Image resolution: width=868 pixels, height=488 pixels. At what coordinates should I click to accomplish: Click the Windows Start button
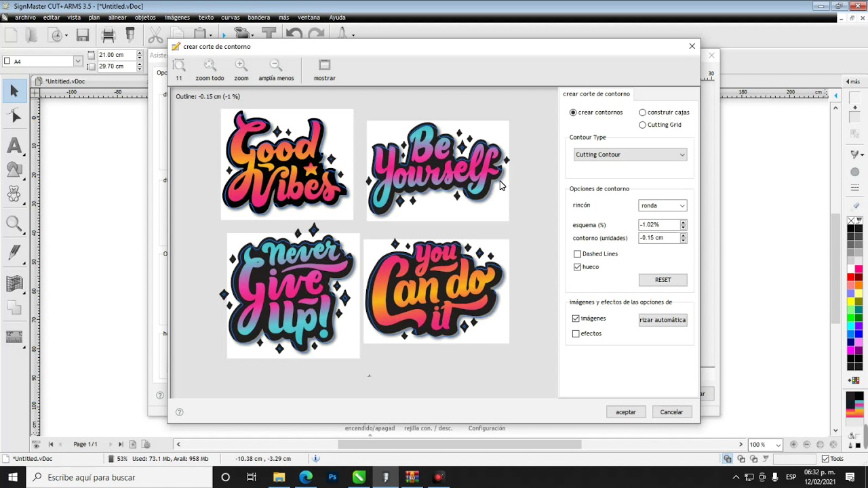pos(14,477)
